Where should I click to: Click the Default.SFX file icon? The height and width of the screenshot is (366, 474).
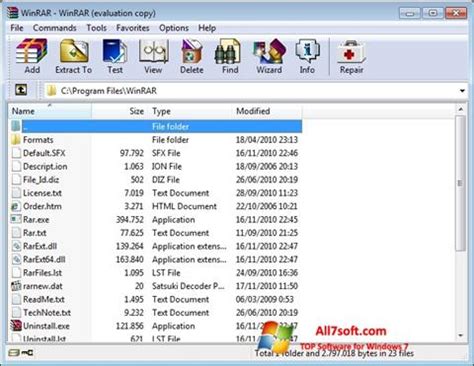(16, 153)
